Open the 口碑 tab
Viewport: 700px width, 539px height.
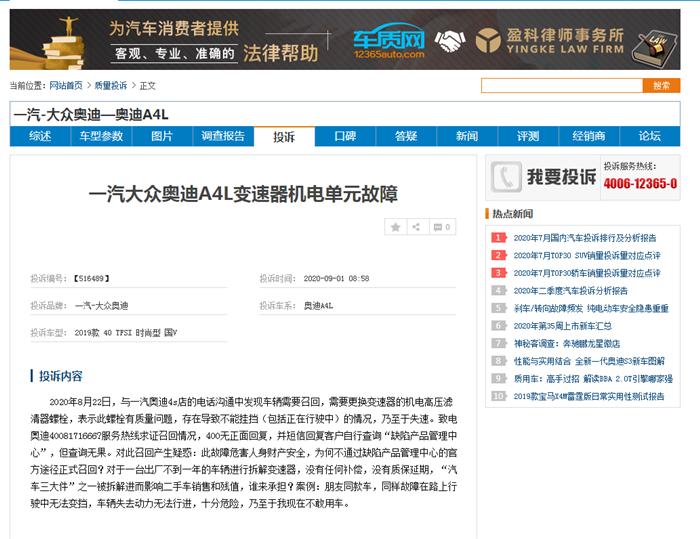pos(345,136)
